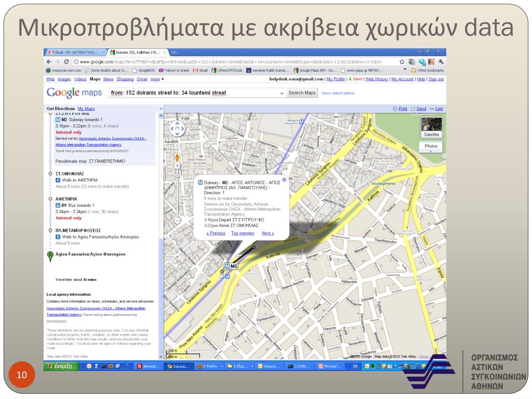Click the Google maps logo
The image size is (532, 399).
[x=74, y=92]
